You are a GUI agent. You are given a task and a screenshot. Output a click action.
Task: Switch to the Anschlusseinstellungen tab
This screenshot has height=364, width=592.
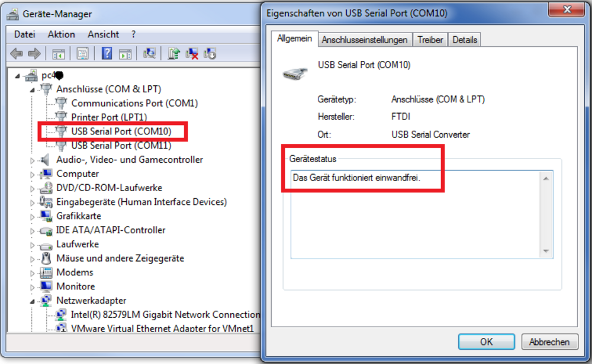coord(364,40)
